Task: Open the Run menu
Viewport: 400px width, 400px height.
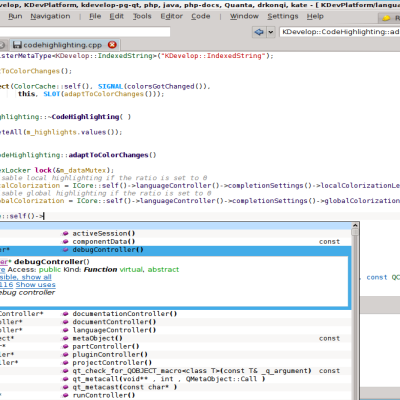Action: pos(15,16)
